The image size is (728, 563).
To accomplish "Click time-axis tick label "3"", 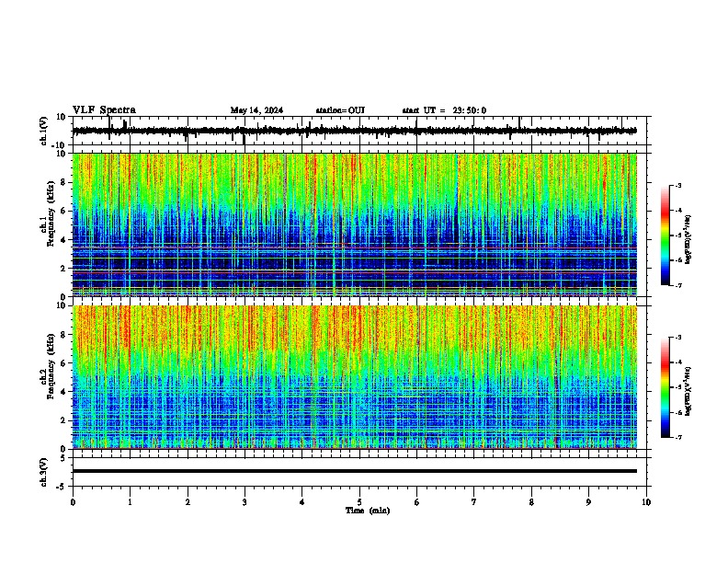I will tap(245, 502).
